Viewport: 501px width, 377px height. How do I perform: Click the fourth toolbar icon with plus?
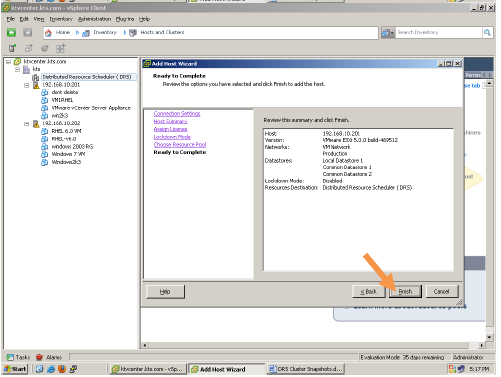click(x=60, y=49)
